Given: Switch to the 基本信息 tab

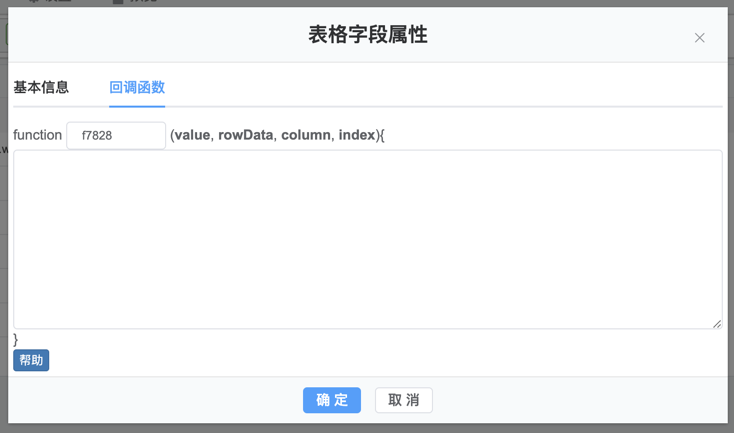Looking at the screenshot, I should coord(41,88).
